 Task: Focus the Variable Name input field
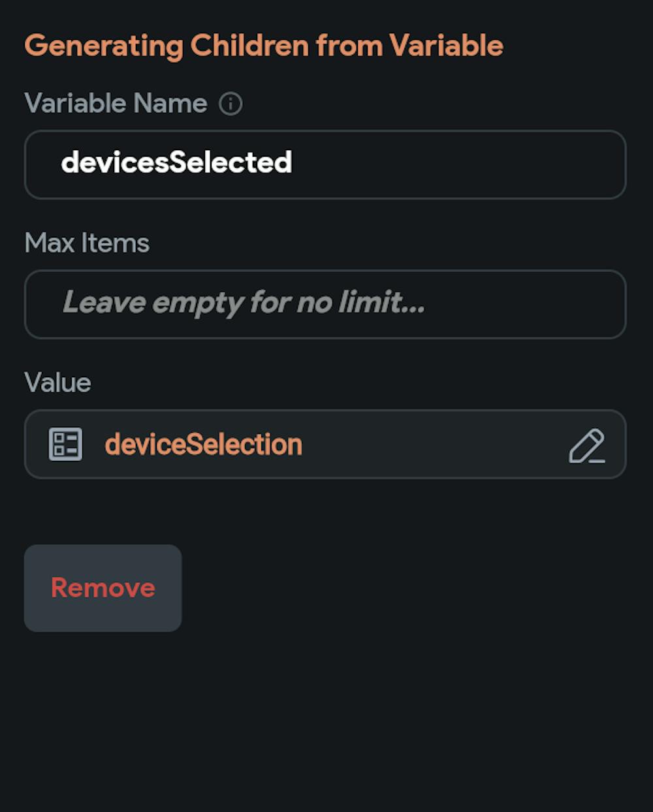pyautogui.click(x=325, y=164)
